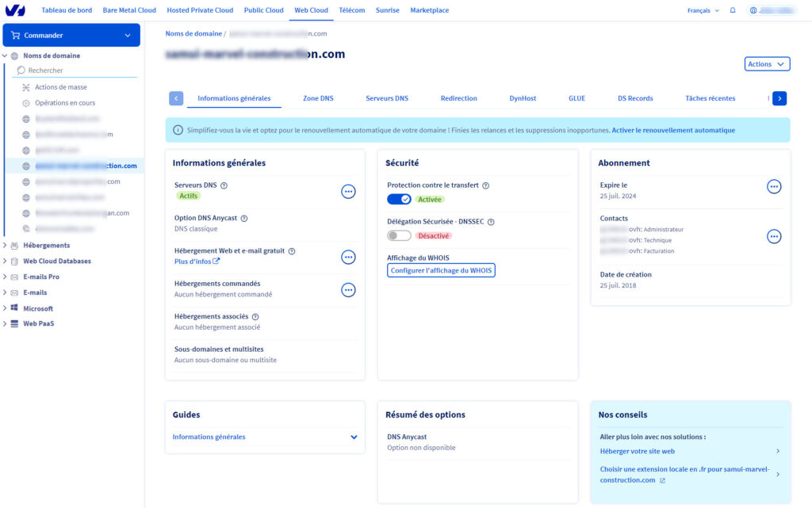The height and width of the screenshot is (508, 812).
Task: Click Héberger votre site web link
Action: [637, 452]
